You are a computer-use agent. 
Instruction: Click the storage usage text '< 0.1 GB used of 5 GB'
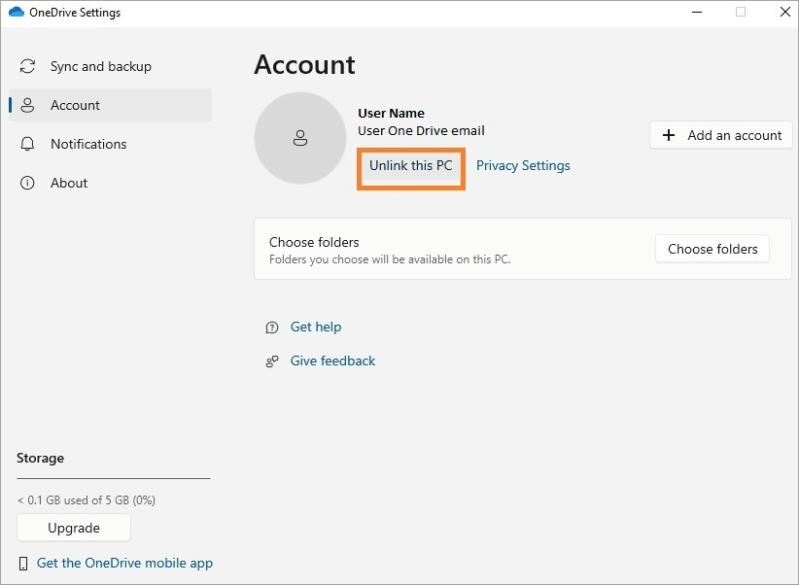(87, 500)
